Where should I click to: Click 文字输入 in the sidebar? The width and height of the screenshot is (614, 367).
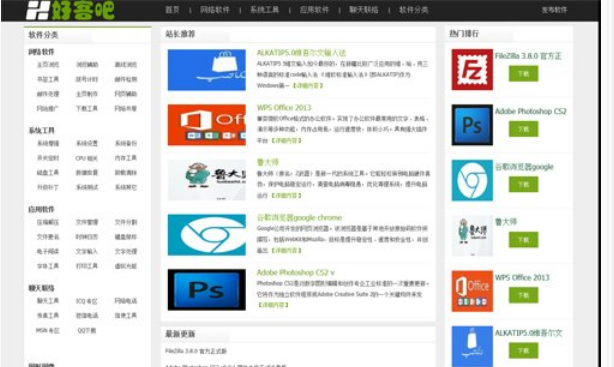pyautogui.click(x=87, y=251)
